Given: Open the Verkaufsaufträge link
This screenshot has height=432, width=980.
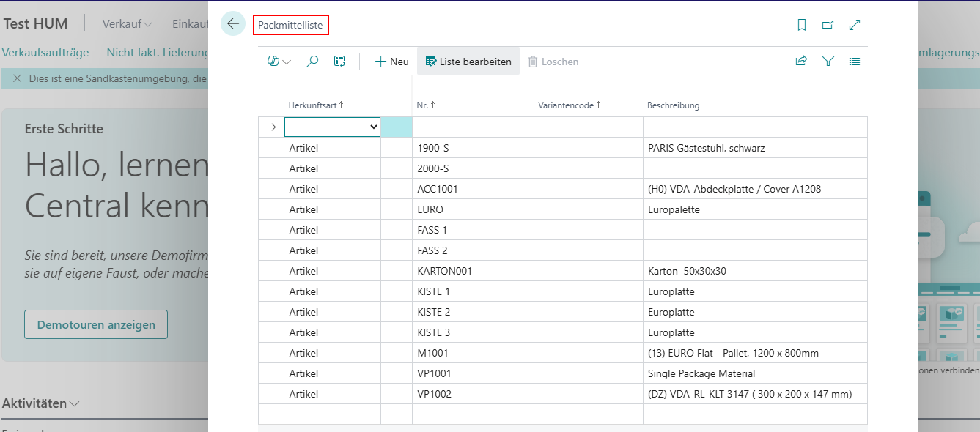Looking at the screenshot, I should (45, 53).
